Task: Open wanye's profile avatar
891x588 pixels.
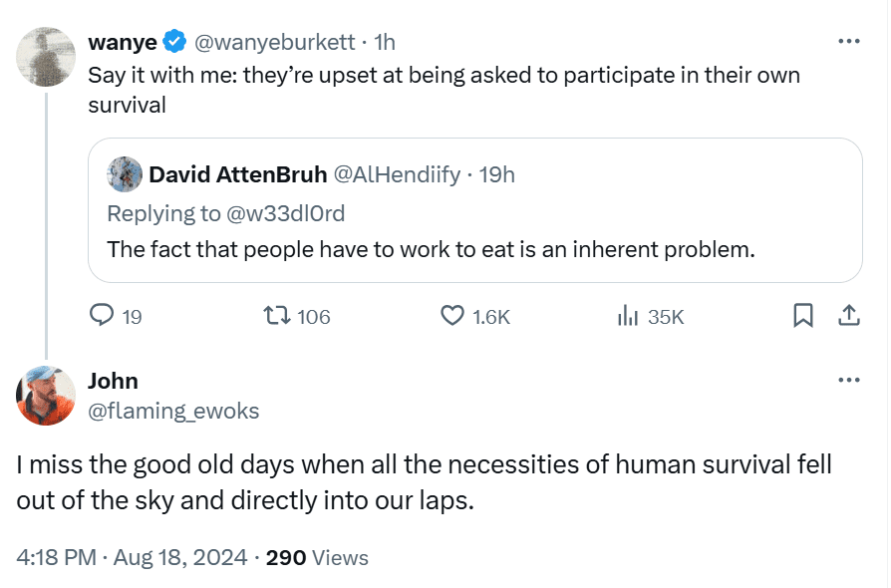Action: point(46,57)
